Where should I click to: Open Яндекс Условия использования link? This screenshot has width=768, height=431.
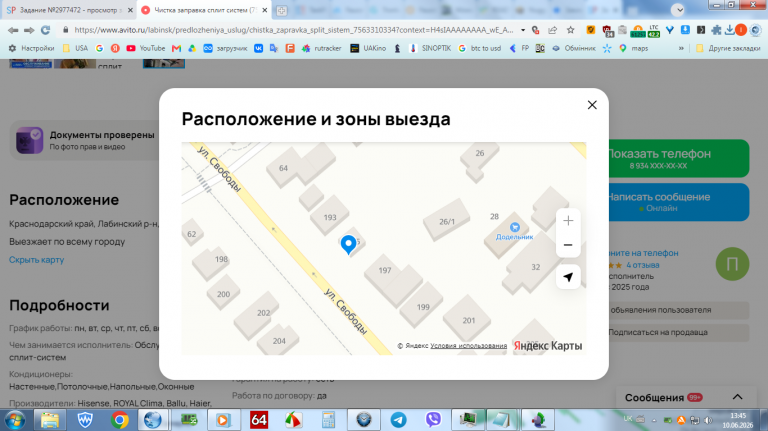click(x=468, y=346)
